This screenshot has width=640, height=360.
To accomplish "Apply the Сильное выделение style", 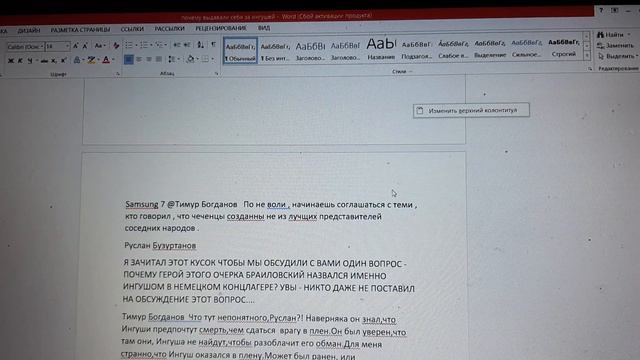I will [x=527, y=48].
